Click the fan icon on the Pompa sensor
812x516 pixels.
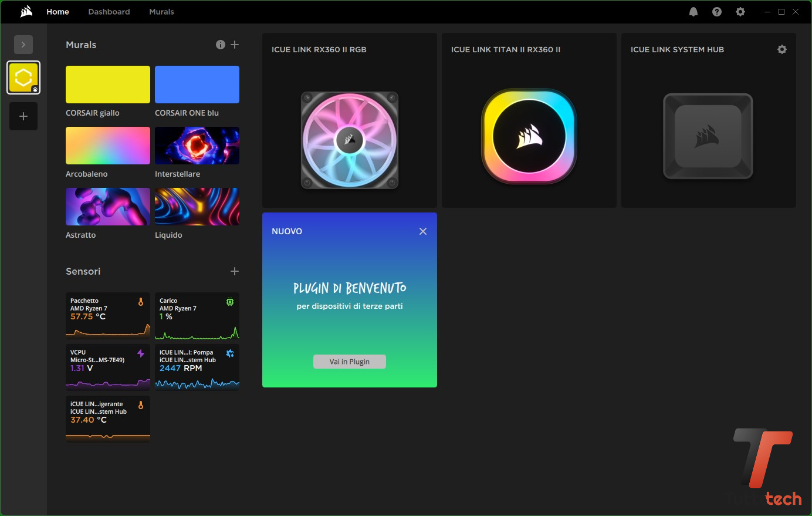pos(230,353)
